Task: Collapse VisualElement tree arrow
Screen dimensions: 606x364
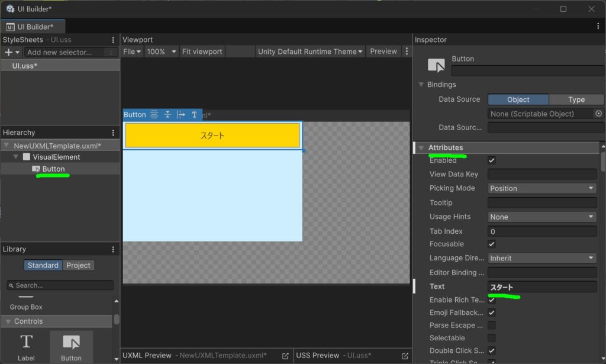Action: pyautogui.click(x=16, y=157)
